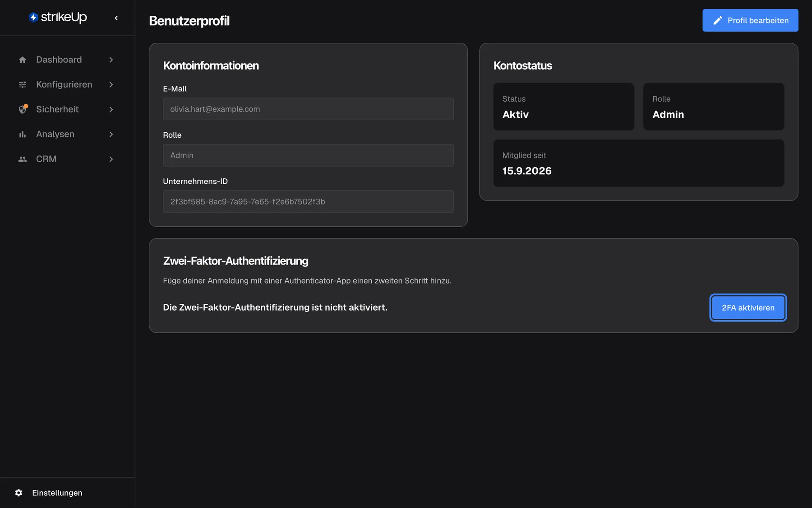812x508 pixels.
Task: Click the Sicherheit shield icon
Action: click(x=23, y=109)
